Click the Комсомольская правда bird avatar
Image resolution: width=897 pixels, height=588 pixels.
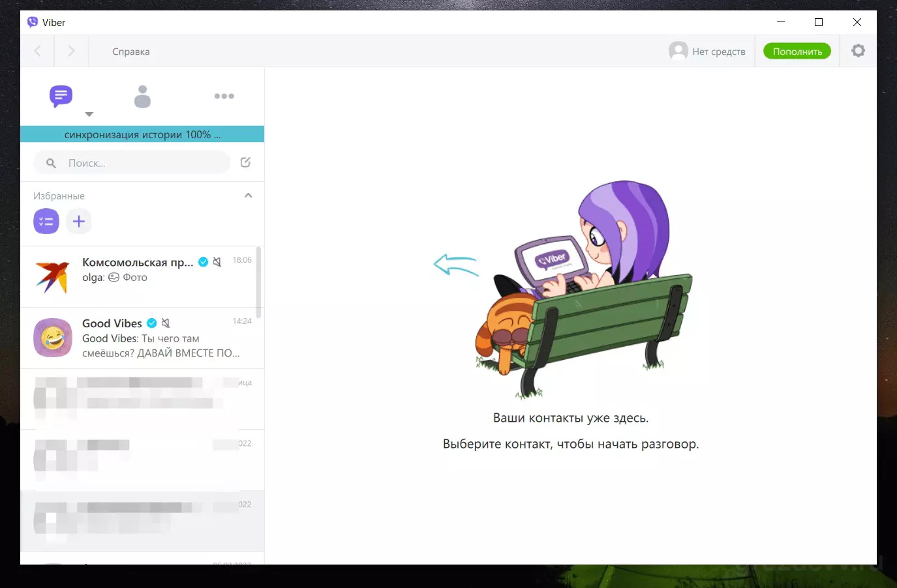point(53,277)
